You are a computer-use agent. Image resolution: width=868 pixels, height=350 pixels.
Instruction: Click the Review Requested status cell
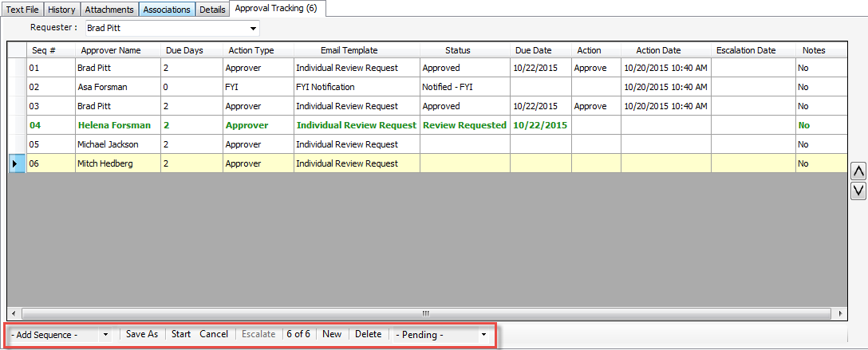click(x=465, y=125)
